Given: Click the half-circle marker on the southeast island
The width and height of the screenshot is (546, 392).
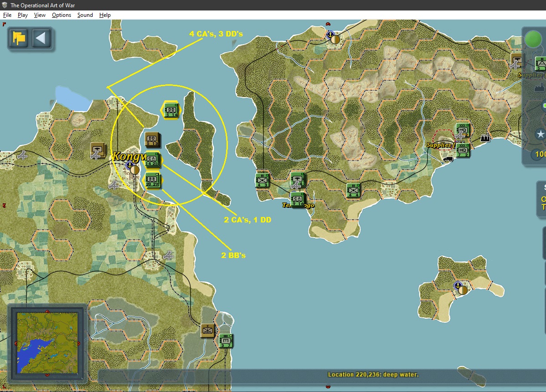Looking at the screenshot, I should pos(463,290).
